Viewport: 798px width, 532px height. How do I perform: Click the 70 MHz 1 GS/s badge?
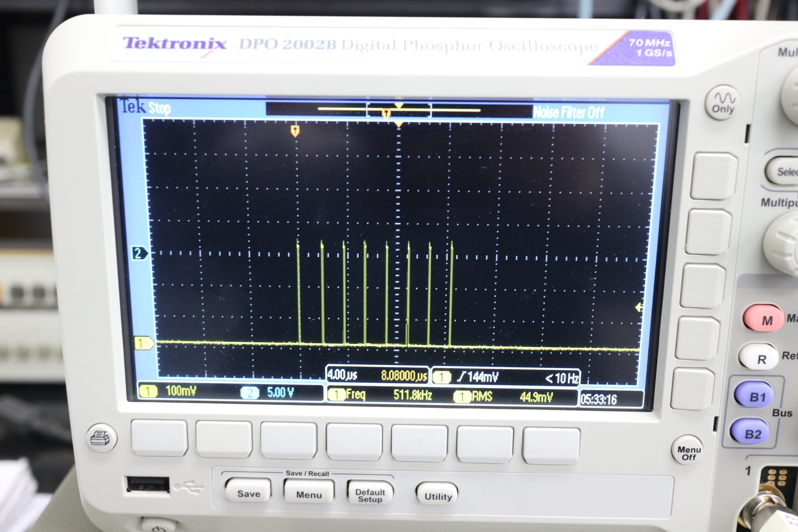(x=650, y=48)
